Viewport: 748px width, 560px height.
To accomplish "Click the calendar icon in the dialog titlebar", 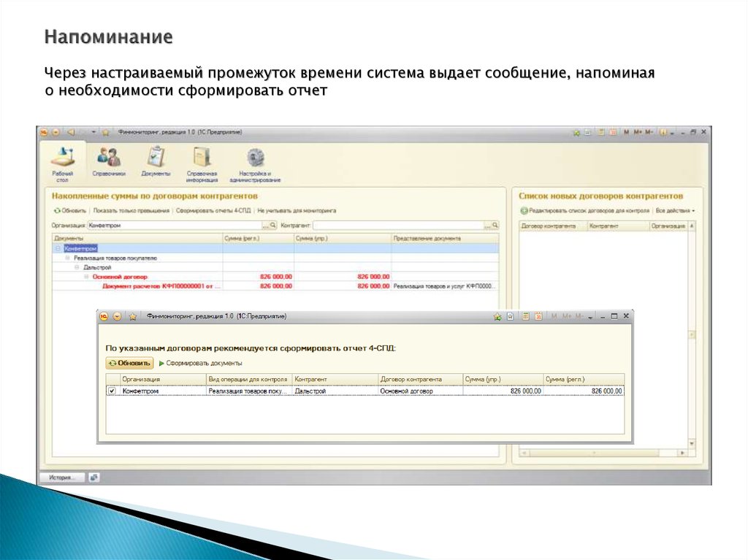I will (x=538, y=316).
